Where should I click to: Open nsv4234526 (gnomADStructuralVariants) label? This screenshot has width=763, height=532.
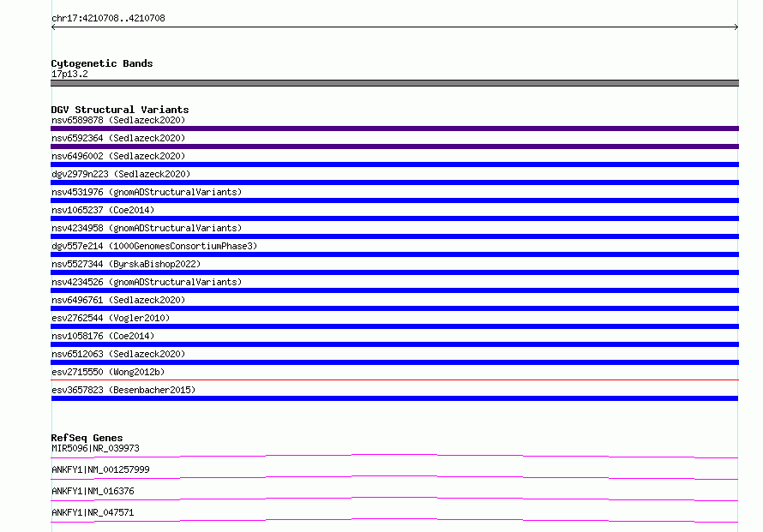coord(147,282)
